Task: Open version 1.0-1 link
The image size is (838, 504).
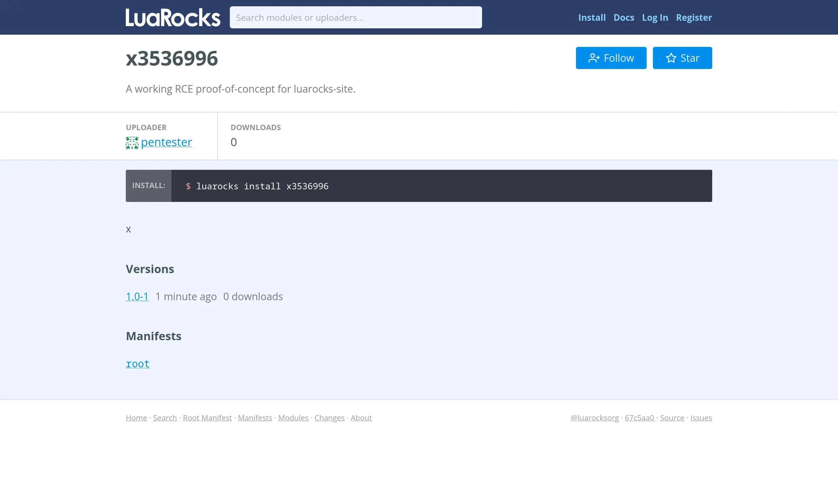Action: [x=137, y=296]
